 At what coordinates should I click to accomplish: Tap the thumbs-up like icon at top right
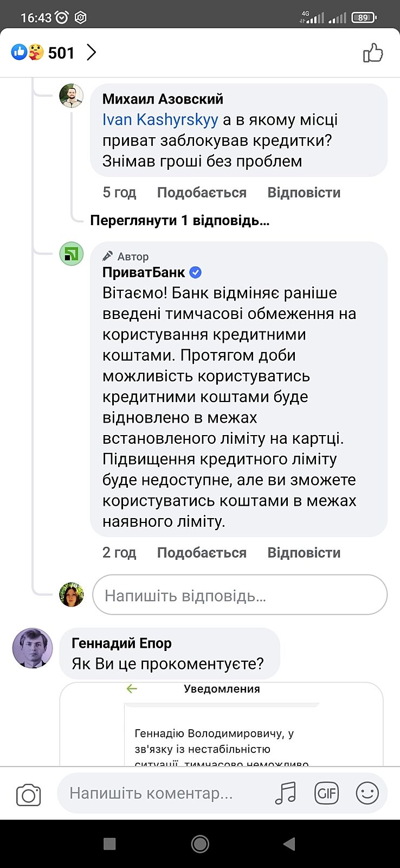373,53
